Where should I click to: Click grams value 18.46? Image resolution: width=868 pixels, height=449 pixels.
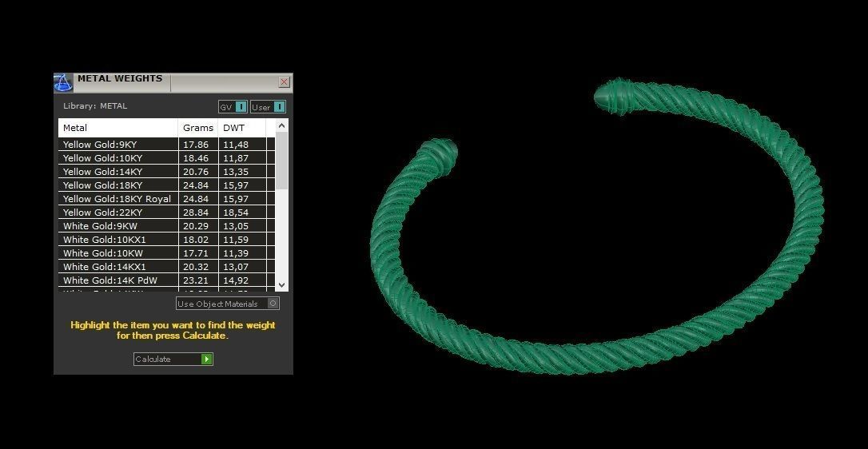point(195,157)
